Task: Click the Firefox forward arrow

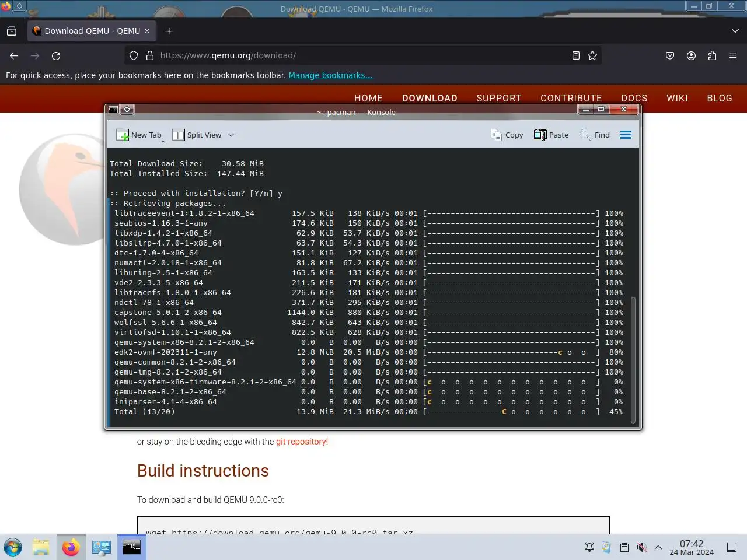Action: click(x=35, y=55)
